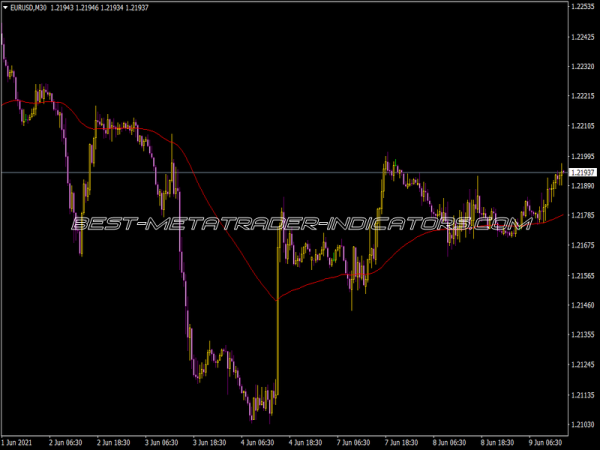This screenshot has height=450, width=600.
Task: Click the current price tag 1.21937
Action: tap(582, 173)
